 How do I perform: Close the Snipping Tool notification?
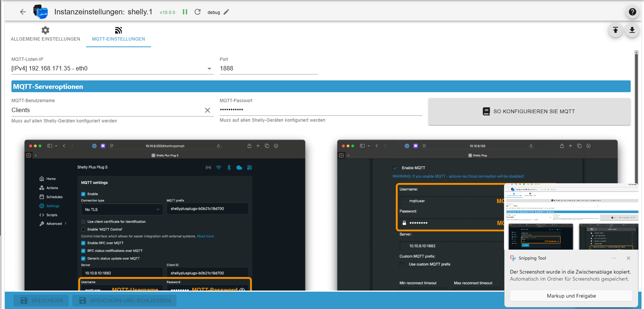(x=628, y=258)
